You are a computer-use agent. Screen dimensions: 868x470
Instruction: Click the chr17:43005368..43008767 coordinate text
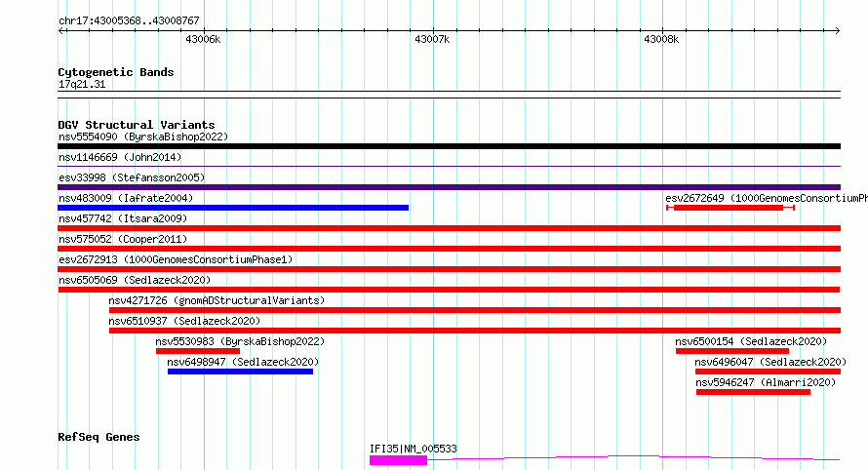pos(129,20)
